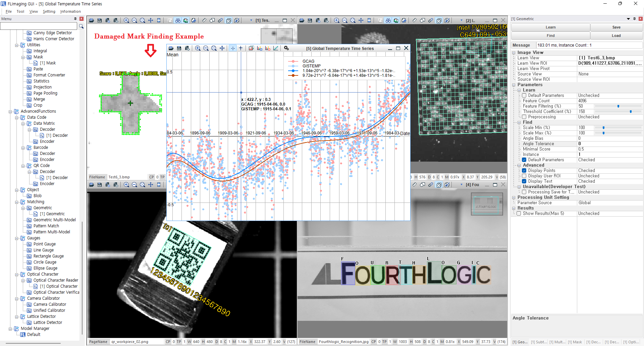The image size is (644, 346).
Task: Collapse the Utilities tree node
Action: (x=17, y=45)
